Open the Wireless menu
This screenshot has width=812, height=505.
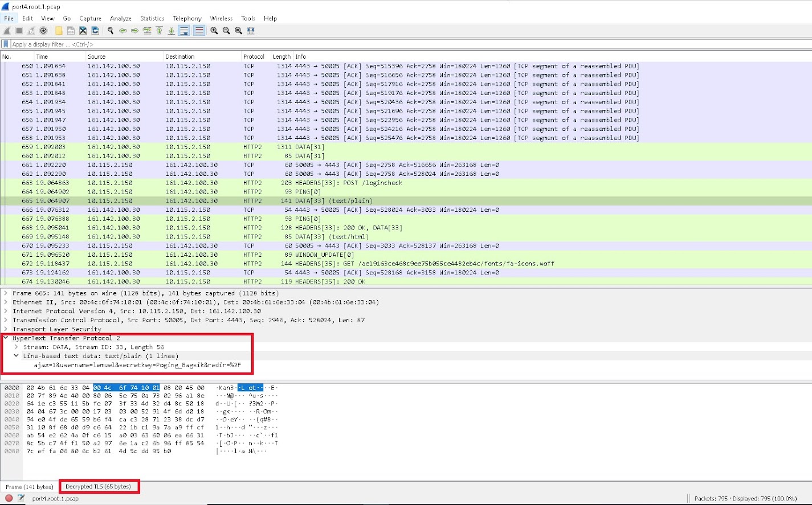221,18
